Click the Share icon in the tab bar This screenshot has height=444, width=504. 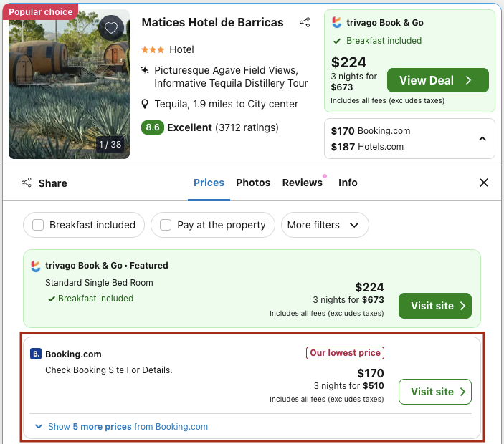[x=27, y=183]
